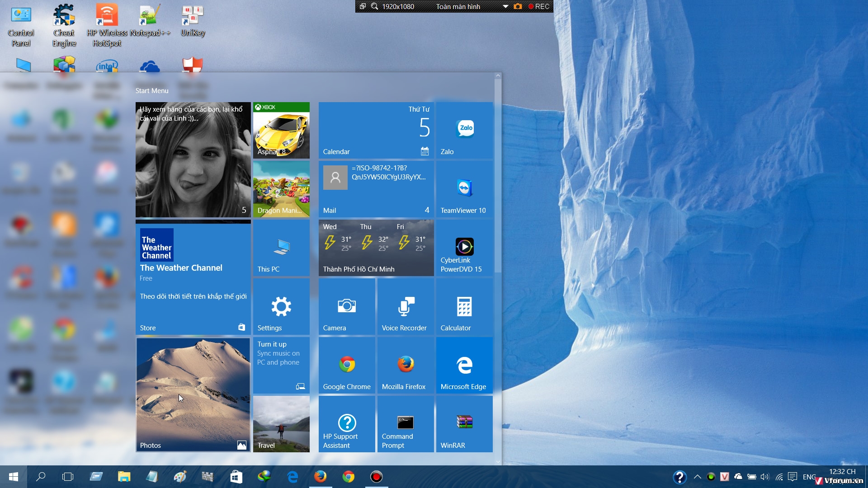
Task: Launch Mozilla Firefox tile
Action: 406,365
